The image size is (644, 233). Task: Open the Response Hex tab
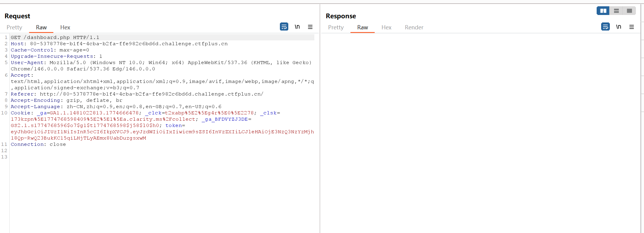coord(386,27)
